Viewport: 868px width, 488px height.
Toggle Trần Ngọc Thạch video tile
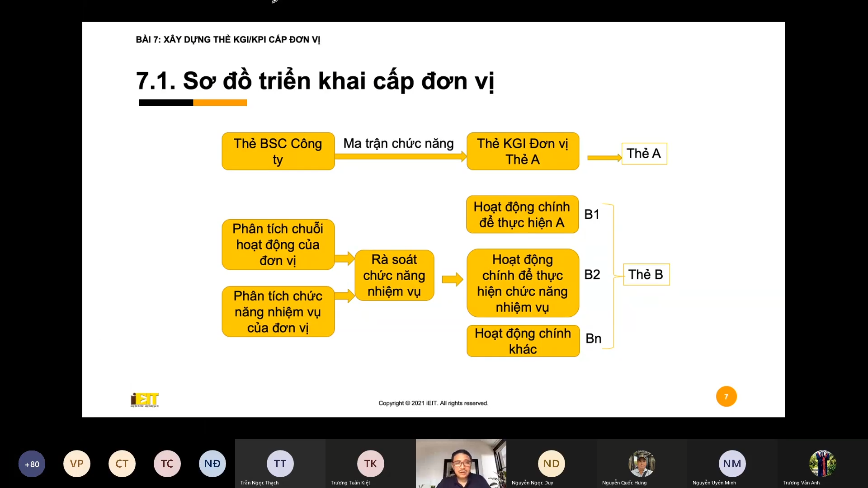(x=279, y=464)
